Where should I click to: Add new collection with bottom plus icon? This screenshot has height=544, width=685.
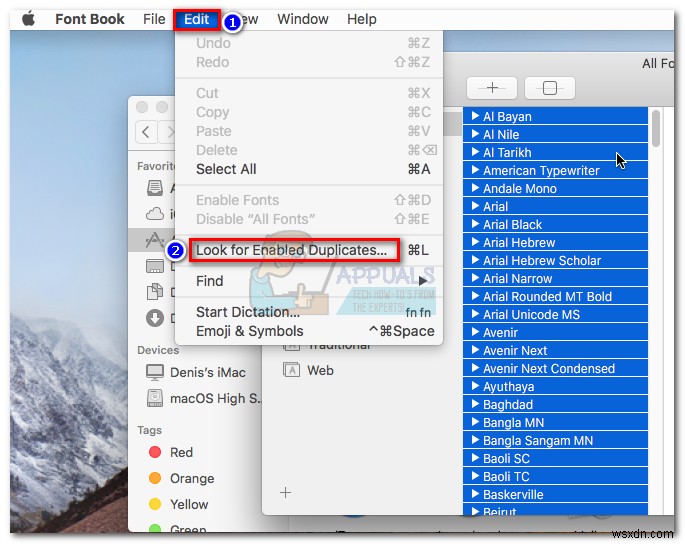285,493
